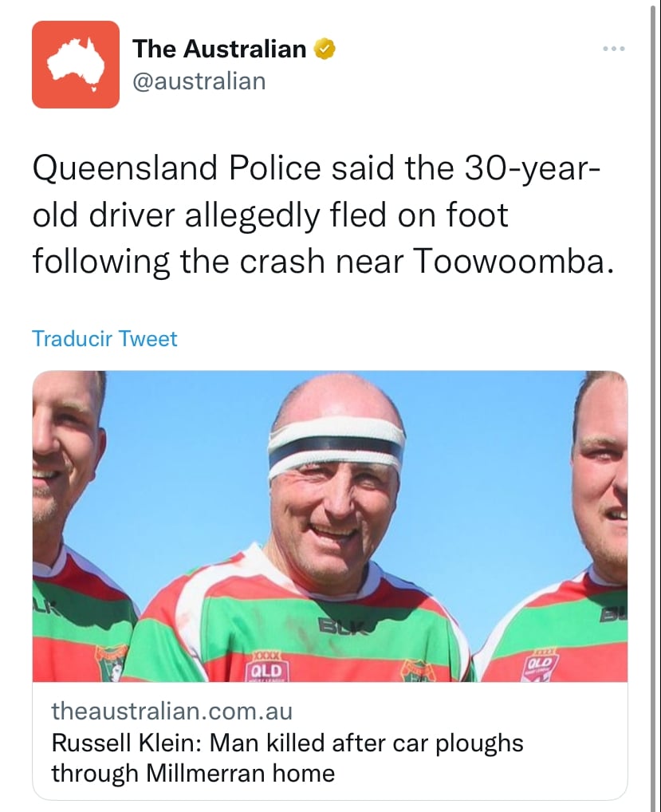Open the three-dot more options menu
Viewport: 661px width, 812px height.
click(x=614, y=49)
